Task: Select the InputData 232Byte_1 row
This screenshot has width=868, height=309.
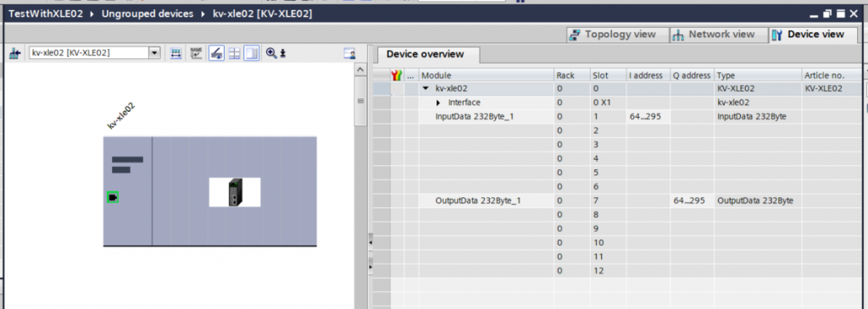Action: [617, 117]
